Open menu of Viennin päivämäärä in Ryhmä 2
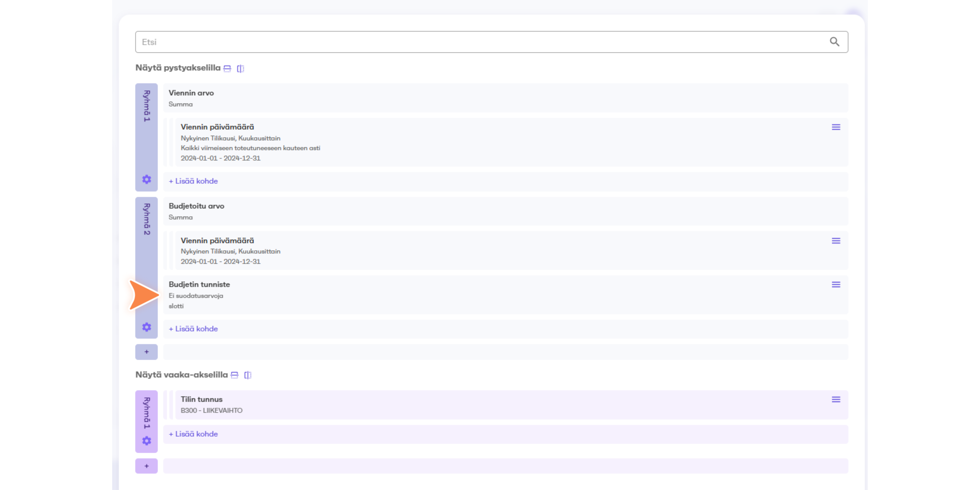The width and height of the screenshot is (980, 490). (x=836, y=241)
